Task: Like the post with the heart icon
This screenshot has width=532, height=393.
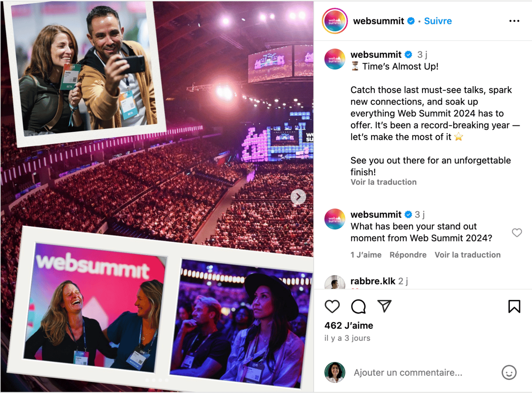Action: (332, 306)
